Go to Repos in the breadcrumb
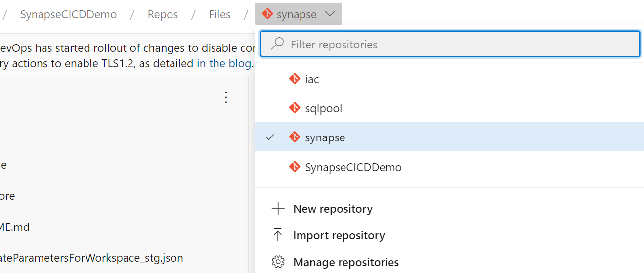This screenshot has width=644, height=273. click(x=163, y=14)
